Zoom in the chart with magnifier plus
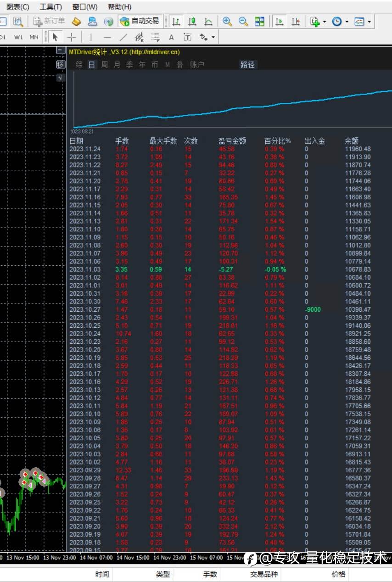Image resolution: width=392 pixels, height=582 pixels. click(227, 21)
